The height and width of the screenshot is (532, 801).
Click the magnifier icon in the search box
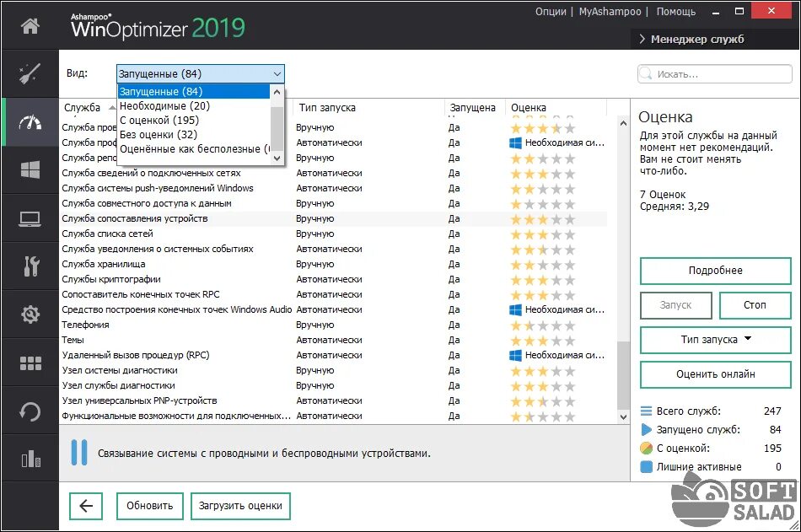tap(647, 73)
